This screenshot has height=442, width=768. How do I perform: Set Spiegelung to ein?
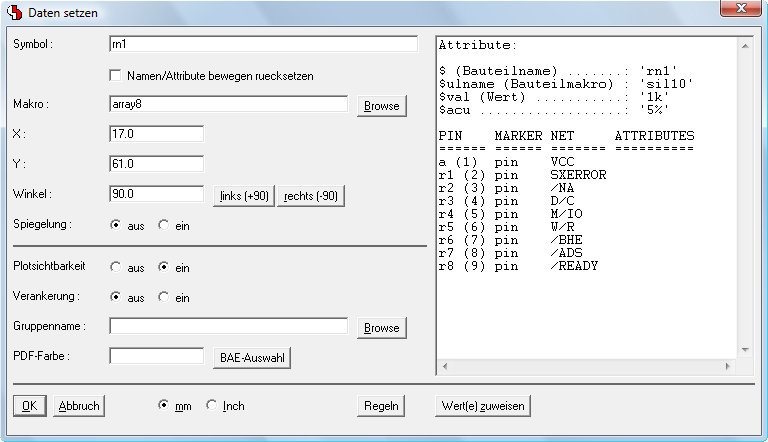click(x=165, y=225)
